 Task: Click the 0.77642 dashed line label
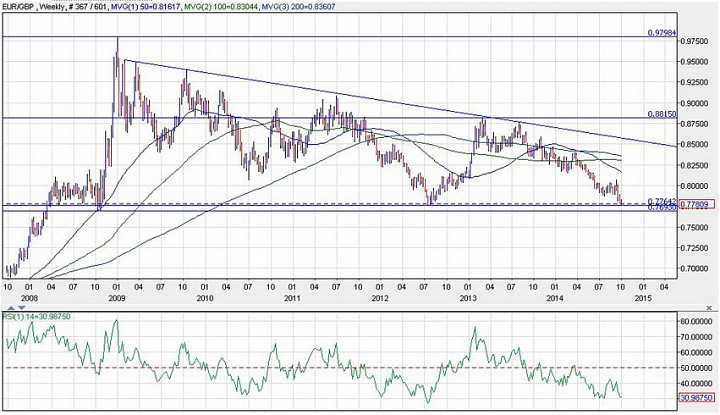(x=661, y=201)
